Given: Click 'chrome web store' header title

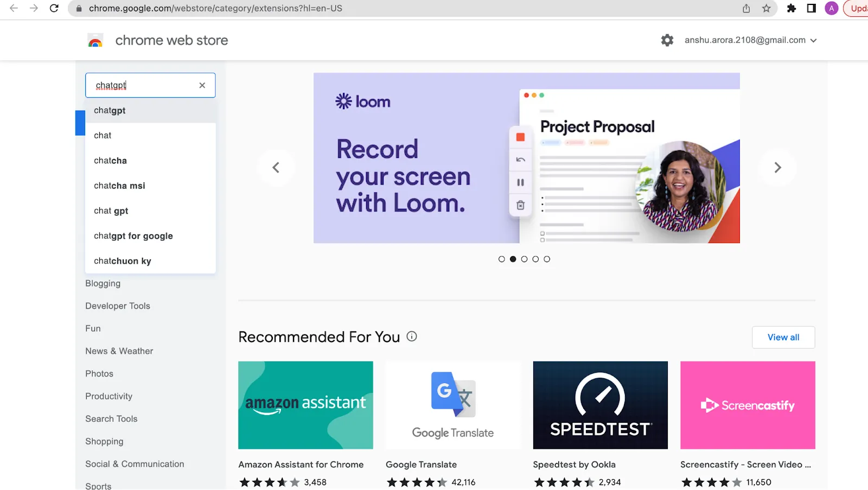Looking at the screenshot, I should (171, 41).
